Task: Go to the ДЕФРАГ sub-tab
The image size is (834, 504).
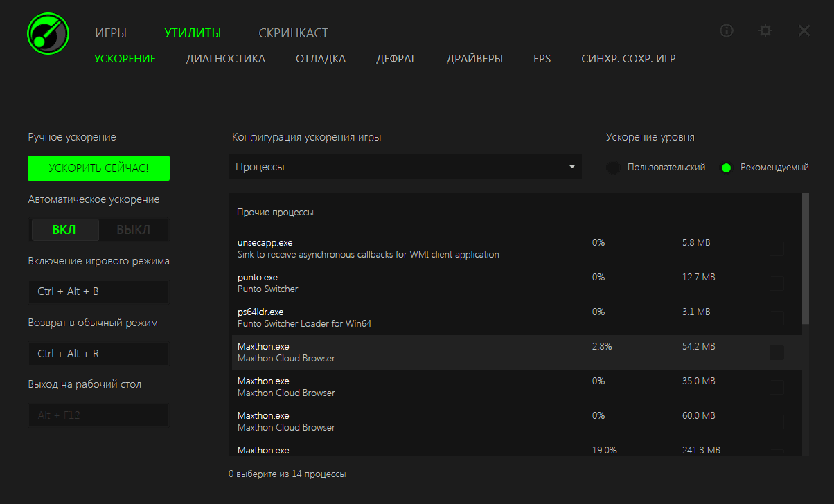Action: (396, 59)
